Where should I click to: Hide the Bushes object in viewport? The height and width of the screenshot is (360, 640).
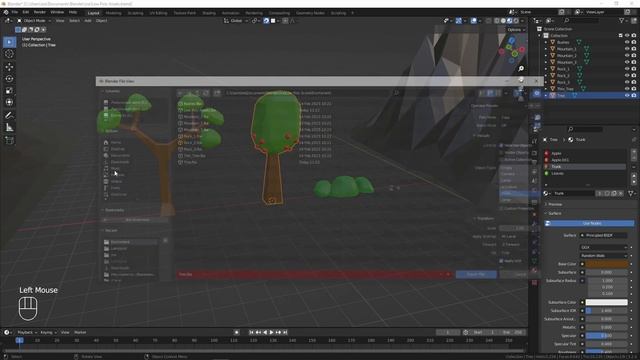627,42
